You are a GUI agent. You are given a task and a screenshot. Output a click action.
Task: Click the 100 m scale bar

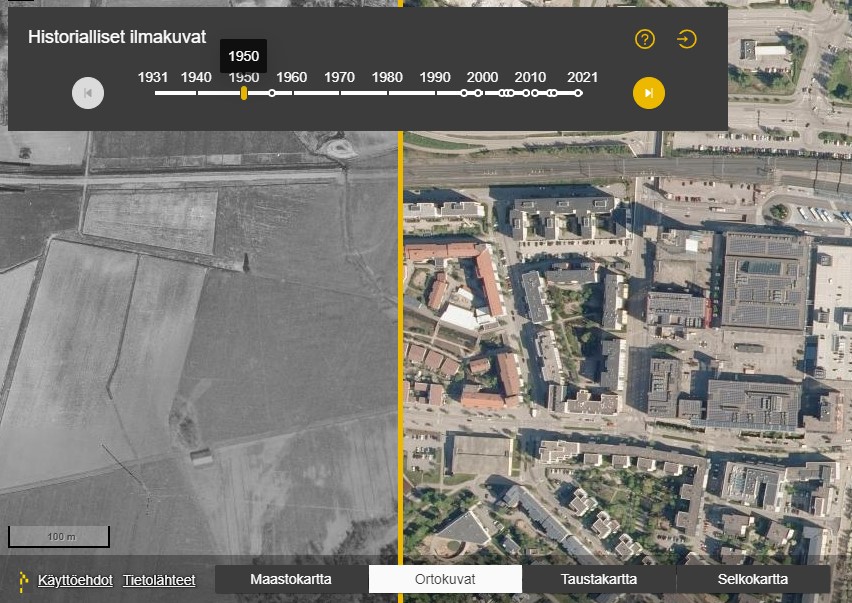[x=59, y=537]
